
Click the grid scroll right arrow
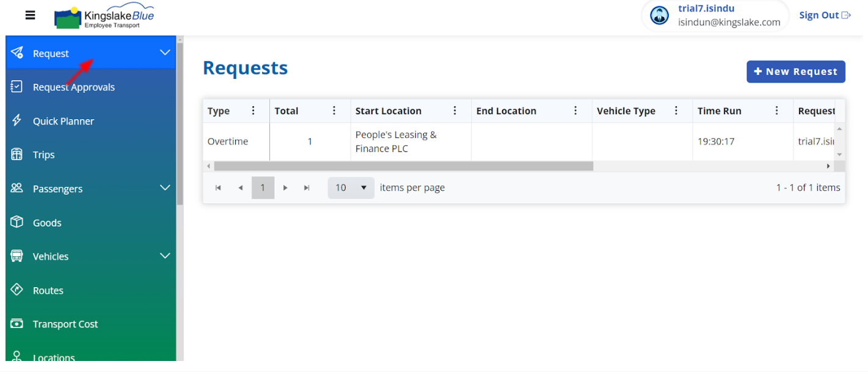(828, 166)
